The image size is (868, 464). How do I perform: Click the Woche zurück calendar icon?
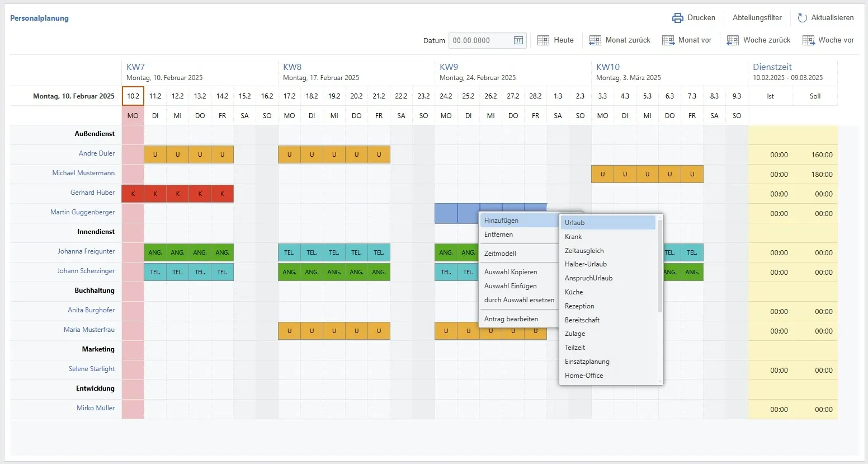[733, 40]
